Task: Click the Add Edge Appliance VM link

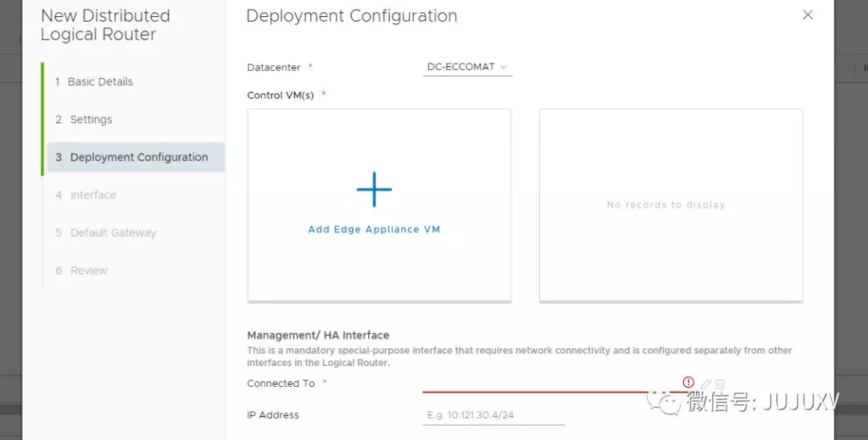Action: [375, 229]
